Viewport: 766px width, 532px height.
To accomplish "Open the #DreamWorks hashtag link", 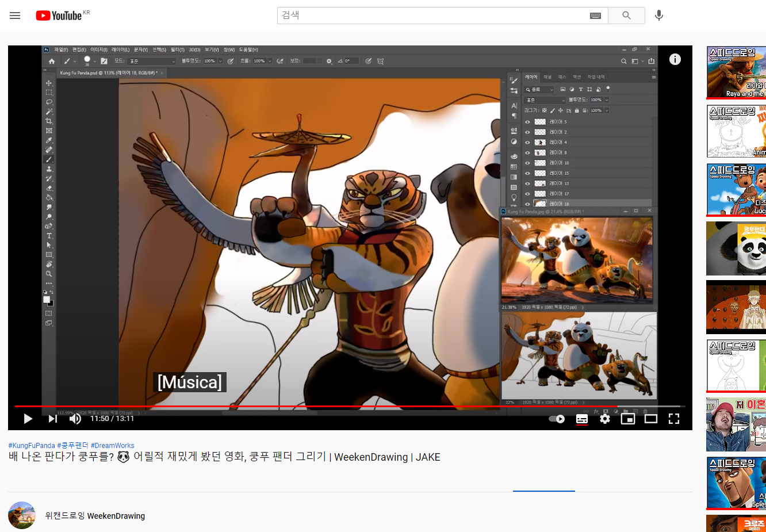I will [112, 446].
